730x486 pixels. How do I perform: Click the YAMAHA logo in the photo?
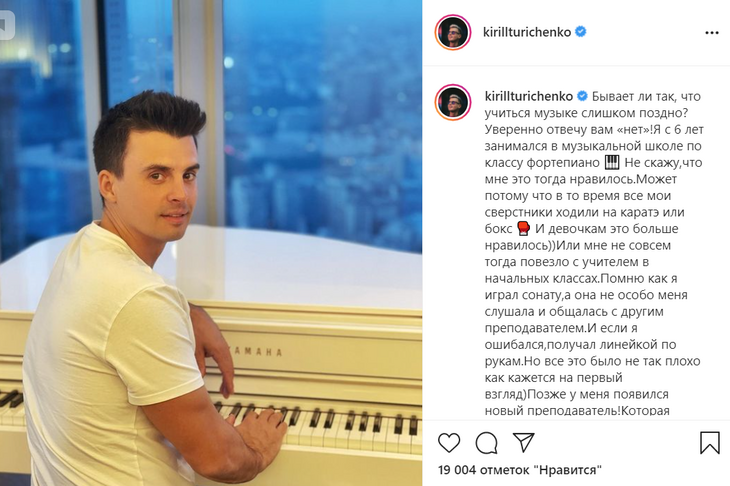[x=255, y=351]
